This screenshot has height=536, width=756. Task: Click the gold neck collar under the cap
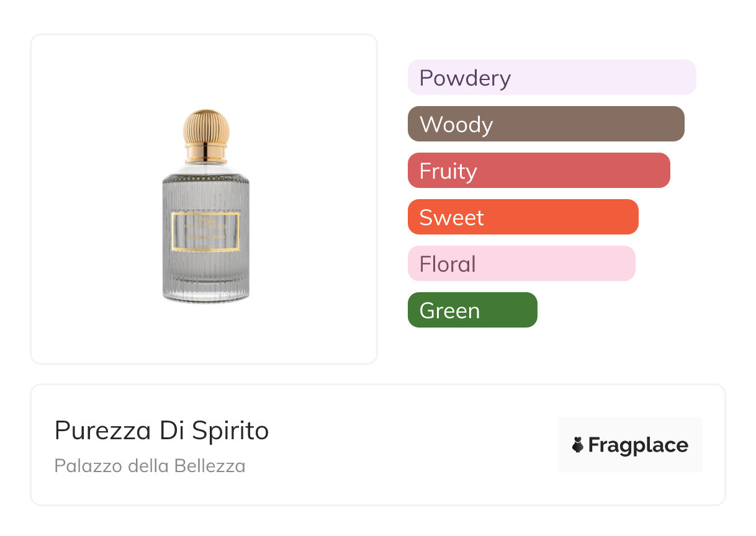pyautogui.click(x=206, y=151)
